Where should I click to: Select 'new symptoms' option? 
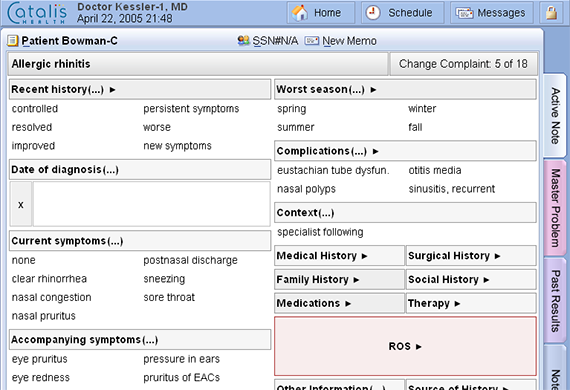(177, 146)
